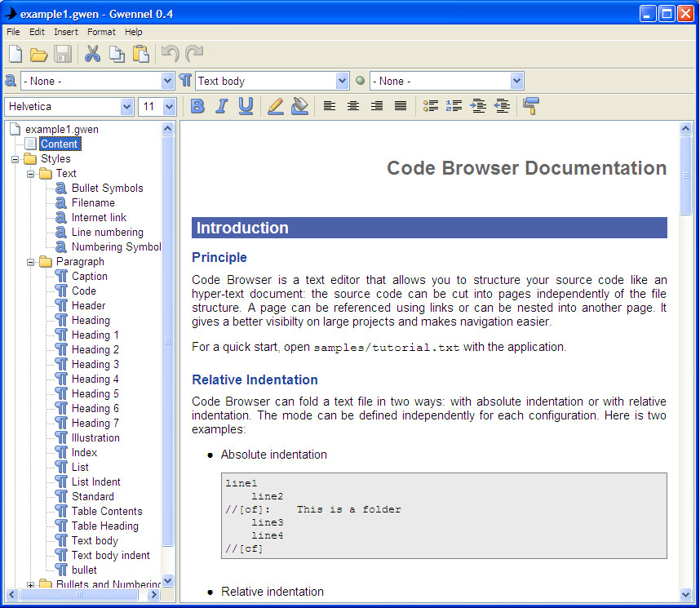Align text left
The width and height of the screenshot is (700, 608).
click(x=330, y=106)
